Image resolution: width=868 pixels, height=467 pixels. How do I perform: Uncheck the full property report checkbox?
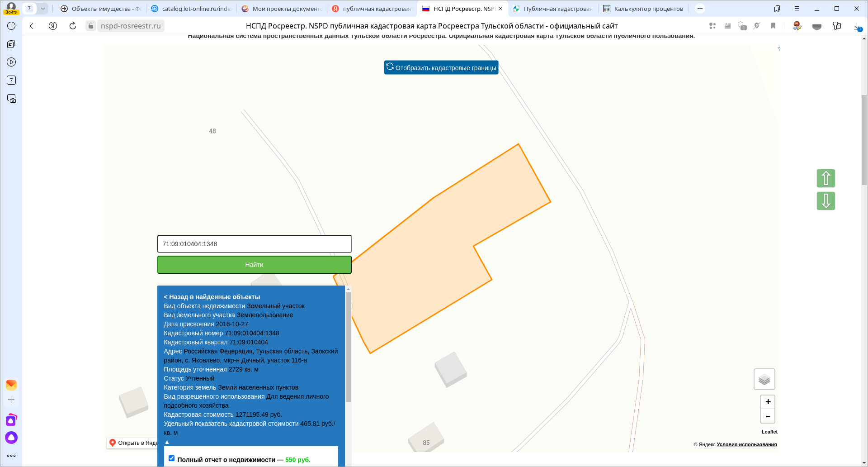click(171, 458)
